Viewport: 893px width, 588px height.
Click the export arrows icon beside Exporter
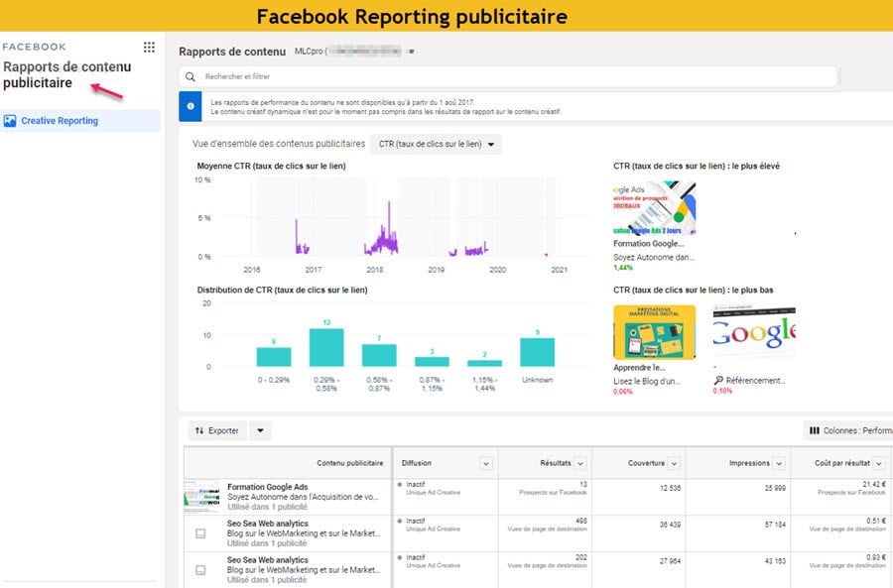coord(199,430)
